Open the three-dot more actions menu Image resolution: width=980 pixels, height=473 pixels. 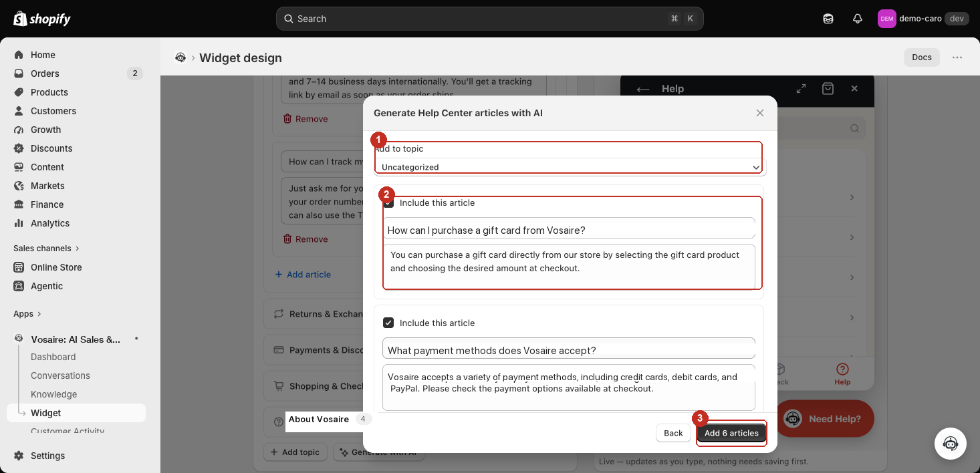(x=957, y=57)
